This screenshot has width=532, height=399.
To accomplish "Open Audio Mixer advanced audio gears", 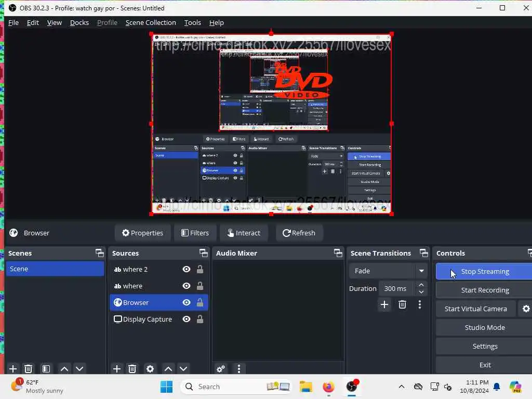I will click(x=220, y=368).
